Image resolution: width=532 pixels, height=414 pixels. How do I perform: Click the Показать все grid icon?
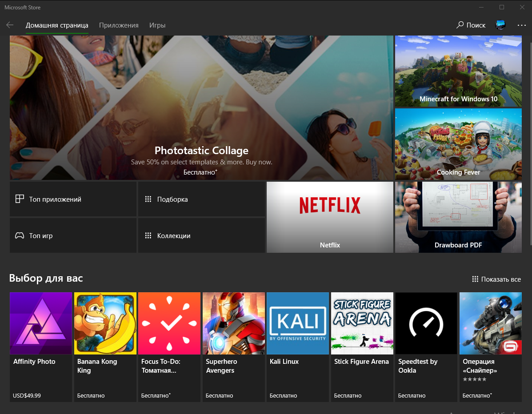475,279
